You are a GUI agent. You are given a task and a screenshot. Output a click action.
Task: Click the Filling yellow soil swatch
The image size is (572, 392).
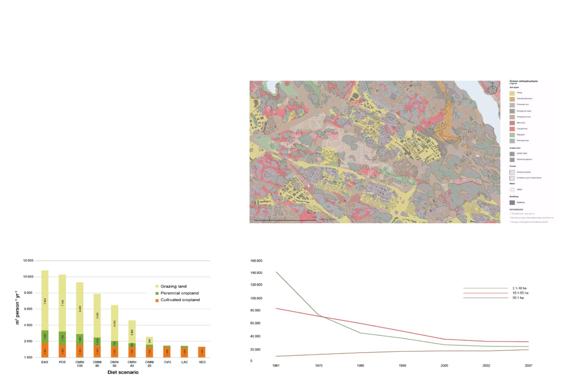512,93
